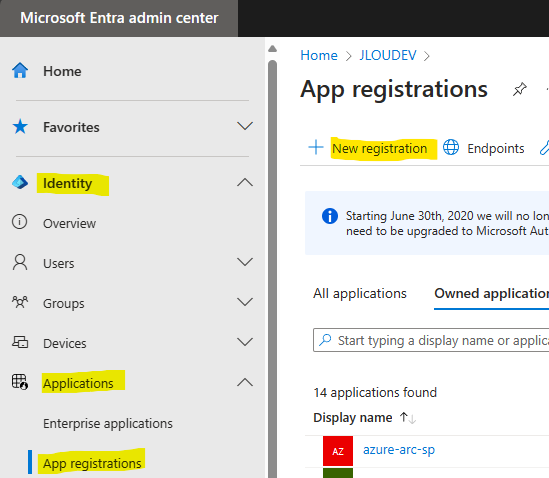Expand the Favorites section chevron
This screenshot has width=549, height=478.
pyautogui.click(x=245, y=126)
